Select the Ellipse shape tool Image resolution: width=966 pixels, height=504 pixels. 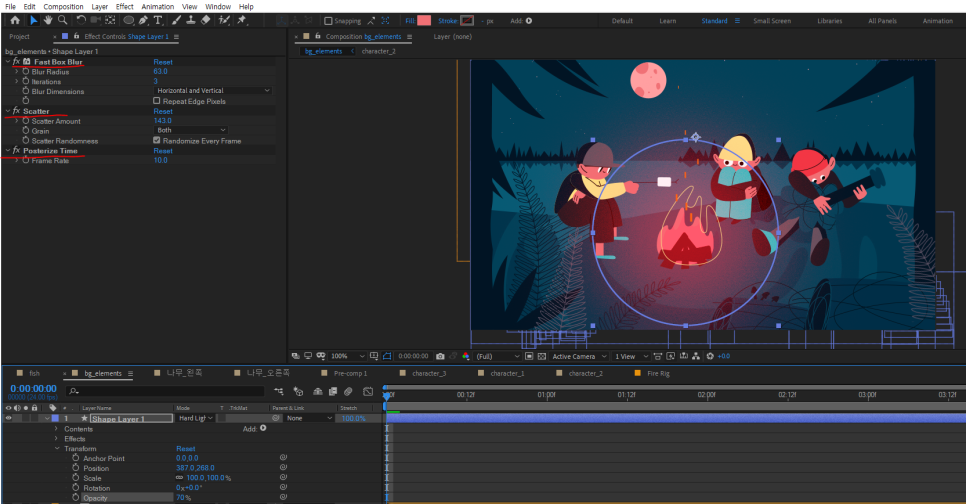[x=129, y=20]
